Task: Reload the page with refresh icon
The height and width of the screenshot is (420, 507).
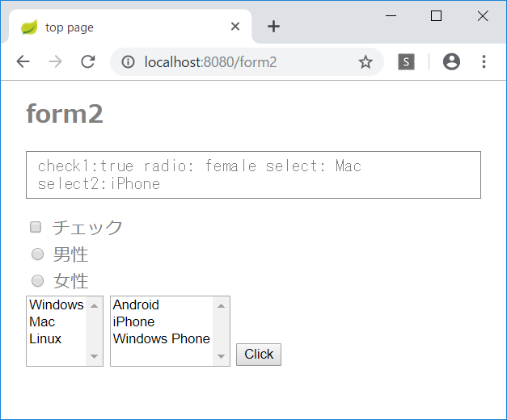Action: pos(88,62)
